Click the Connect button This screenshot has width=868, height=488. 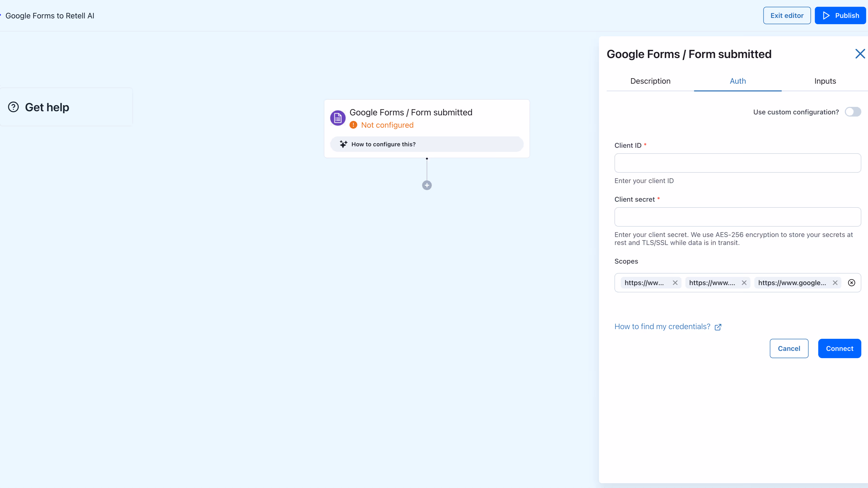click(x=839, y=348)
